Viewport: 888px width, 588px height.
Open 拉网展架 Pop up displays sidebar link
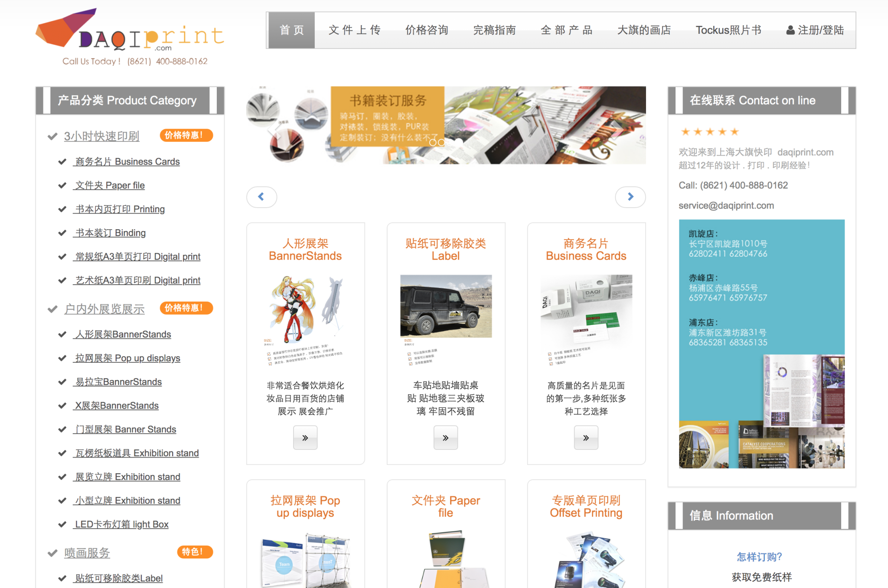tap(127, 358)
